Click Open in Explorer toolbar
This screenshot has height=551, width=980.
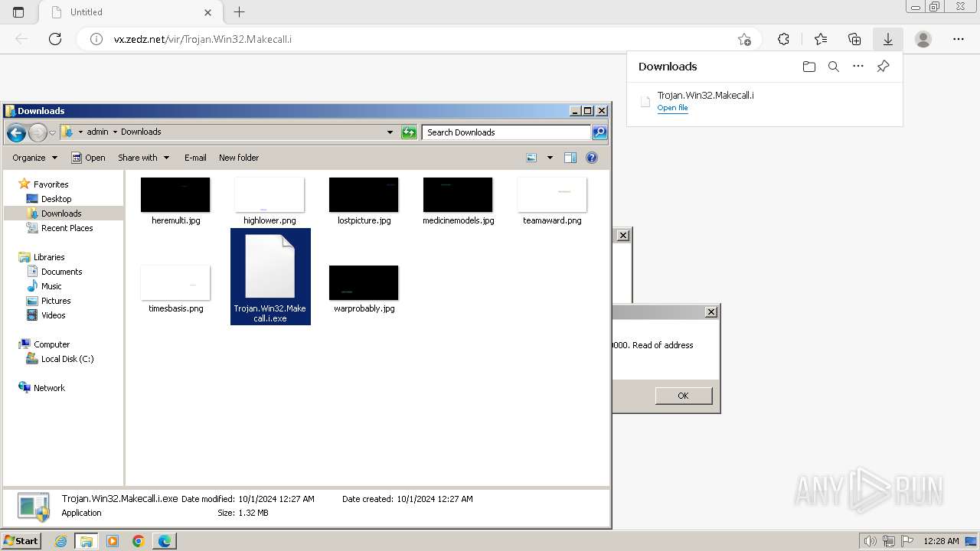click(89, 158)
